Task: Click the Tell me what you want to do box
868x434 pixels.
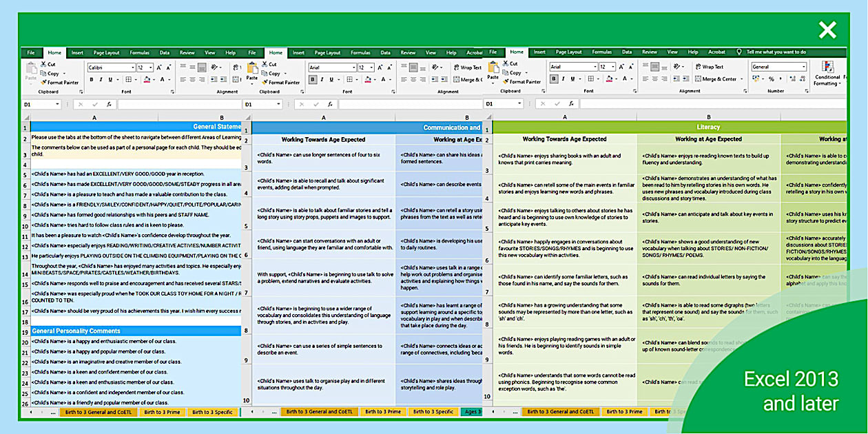Action: pyautogui.click(x=776, y=52)
